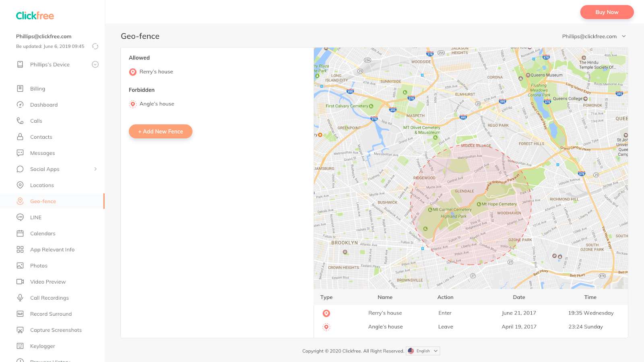The width and height of the screenshot is (644, 362).
Task: Click the Dashboard gauge icon
Action: [20, 105]
